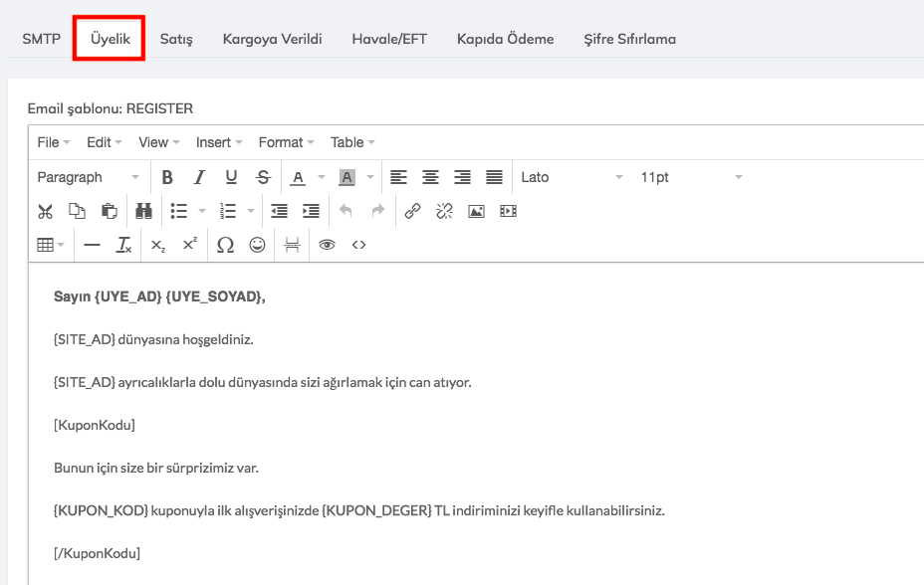The height and width of the screenshot is (585, 924).
Task: Insert an image using the image icon
Action: [x=476, y=211]
